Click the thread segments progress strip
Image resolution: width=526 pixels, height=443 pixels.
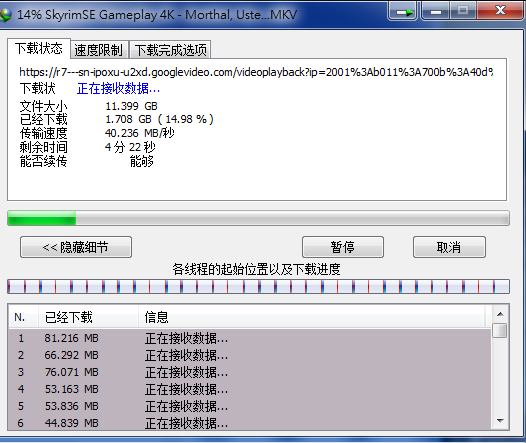(258, 287)
